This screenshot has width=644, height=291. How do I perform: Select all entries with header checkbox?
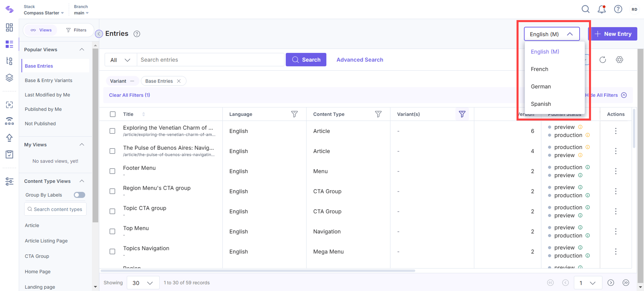pos(113,114)
